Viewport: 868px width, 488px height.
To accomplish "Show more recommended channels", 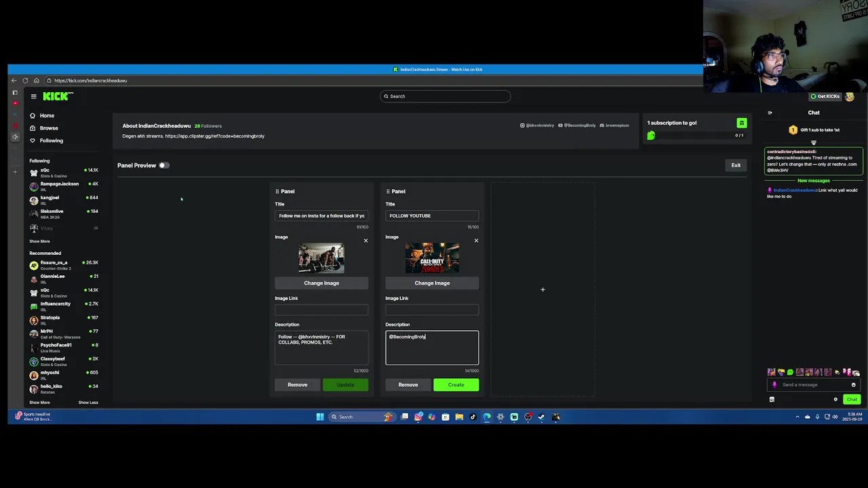I will [39, 403].
